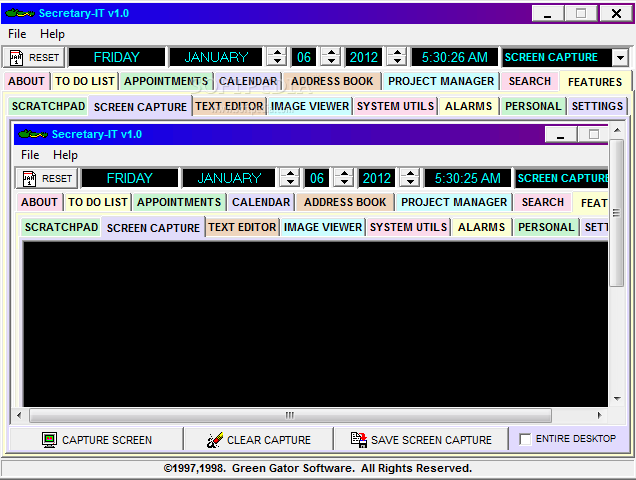Open the TEXT EDITOR sub-tab
636x480 pixels.
[x=229, y=106]
